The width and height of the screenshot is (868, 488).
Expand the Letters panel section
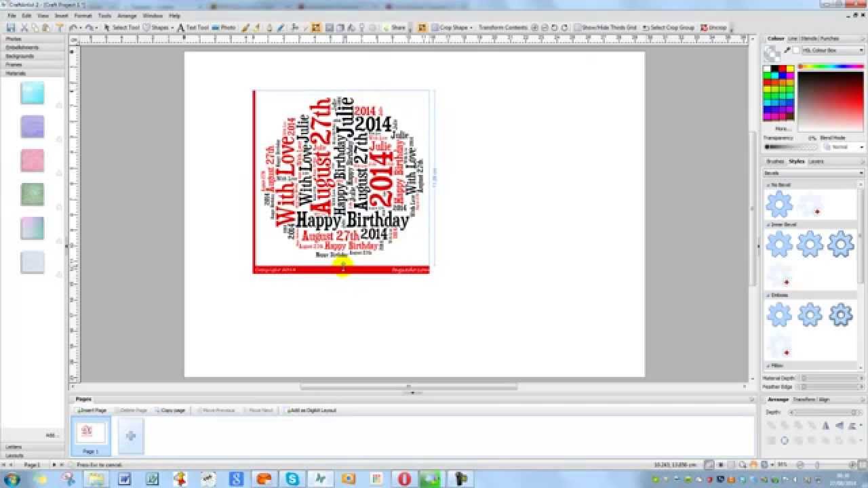33,447
